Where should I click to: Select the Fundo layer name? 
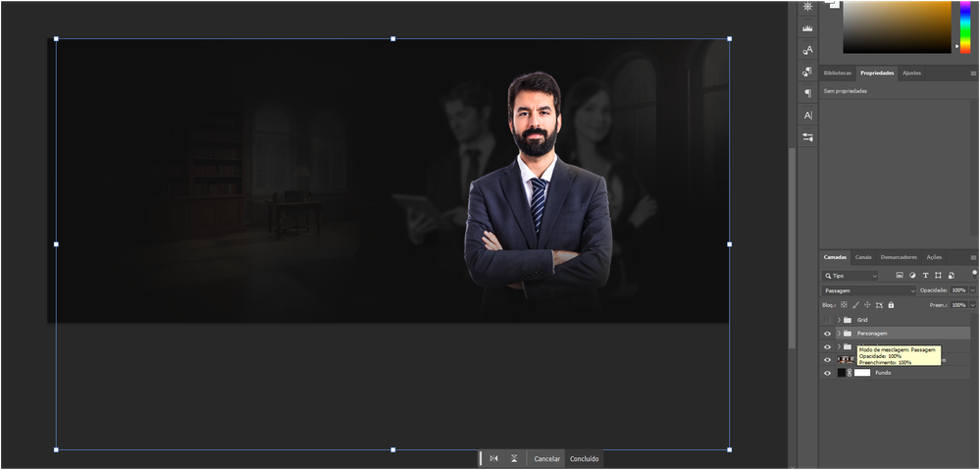click(883, 373)
